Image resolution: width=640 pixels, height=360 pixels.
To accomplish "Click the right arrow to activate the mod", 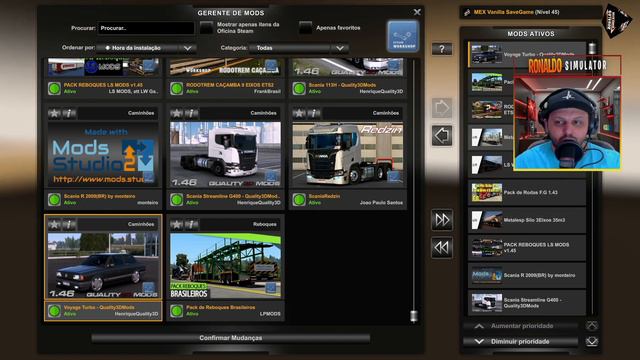I will (442, 108).
